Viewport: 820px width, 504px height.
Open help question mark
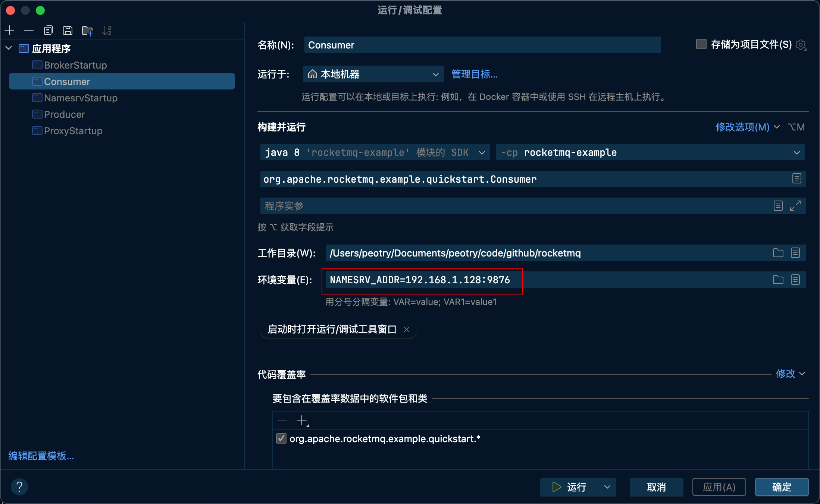(x=19, y=487)
